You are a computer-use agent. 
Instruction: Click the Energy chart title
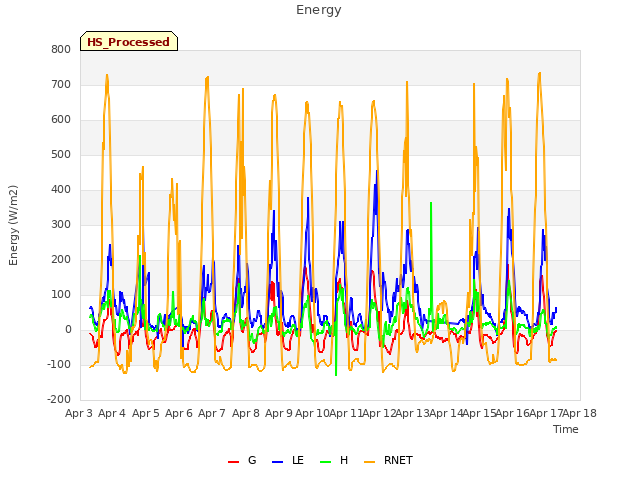318,10
